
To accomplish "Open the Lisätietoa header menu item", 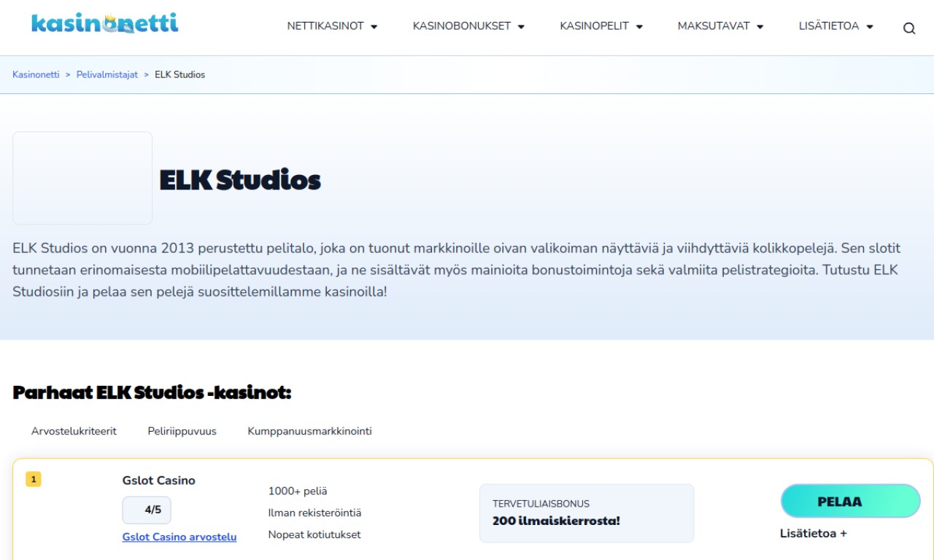I will point(829,26).
